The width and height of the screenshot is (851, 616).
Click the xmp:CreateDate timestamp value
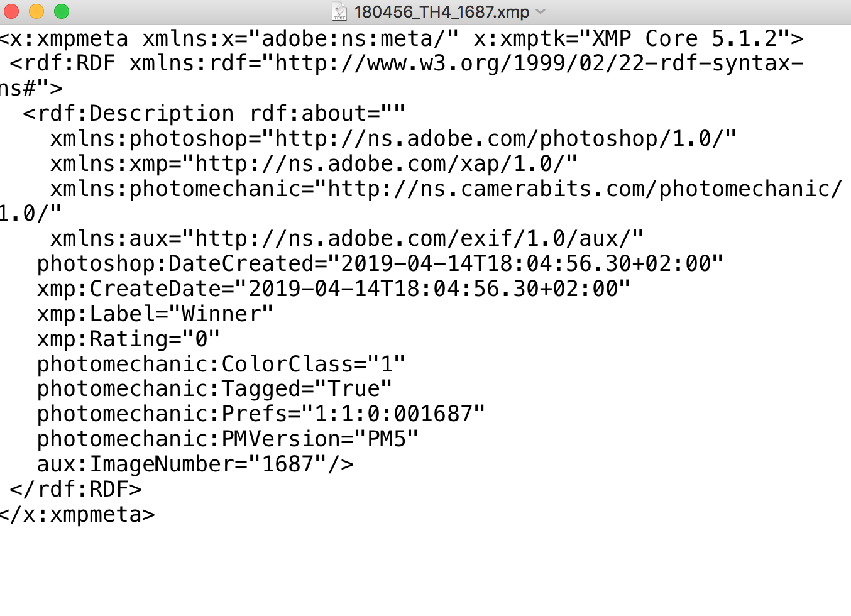pyautogui.click(x=433, y=289)
